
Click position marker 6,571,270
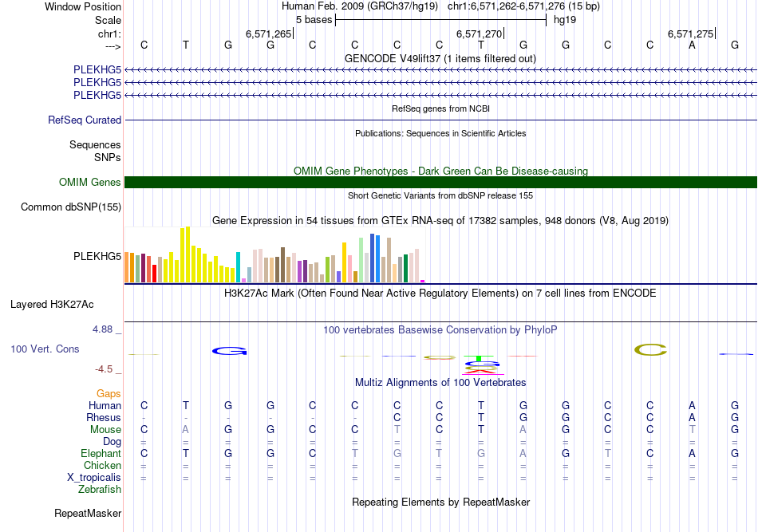point(480,33)
